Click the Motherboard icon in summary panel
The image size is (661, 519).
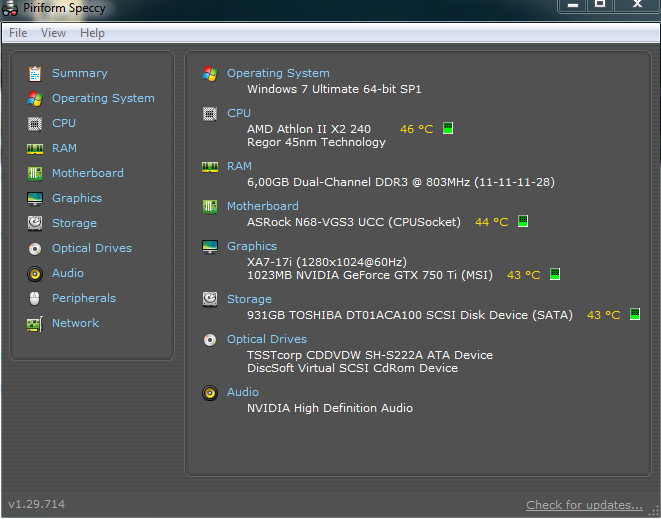(x=210, y=207)
